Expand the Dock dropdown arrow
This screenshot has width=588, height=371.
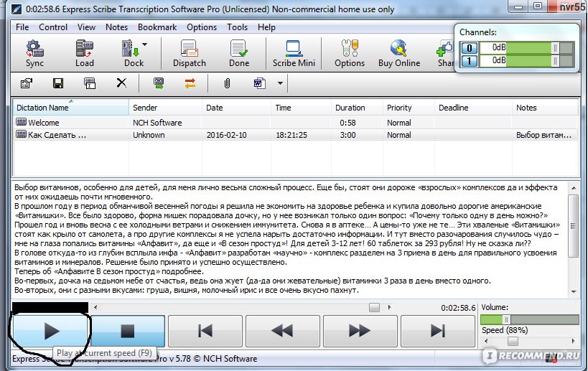145,44
